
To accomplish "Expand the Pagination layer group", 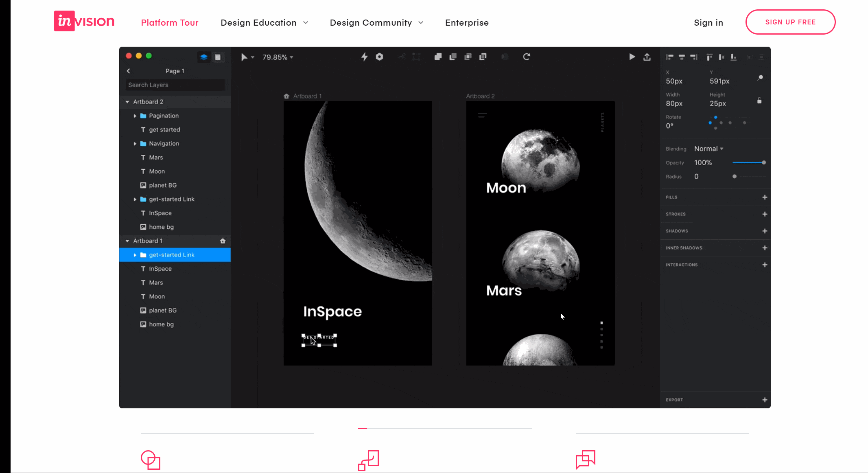I will pos(134,115).
